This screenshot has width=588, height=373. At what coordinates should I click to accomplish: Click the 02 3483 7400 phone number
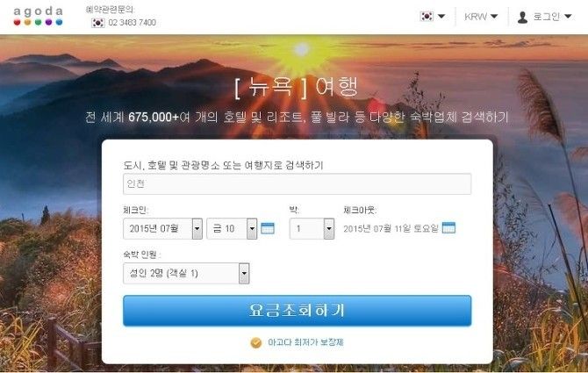[x=132, y=23]
